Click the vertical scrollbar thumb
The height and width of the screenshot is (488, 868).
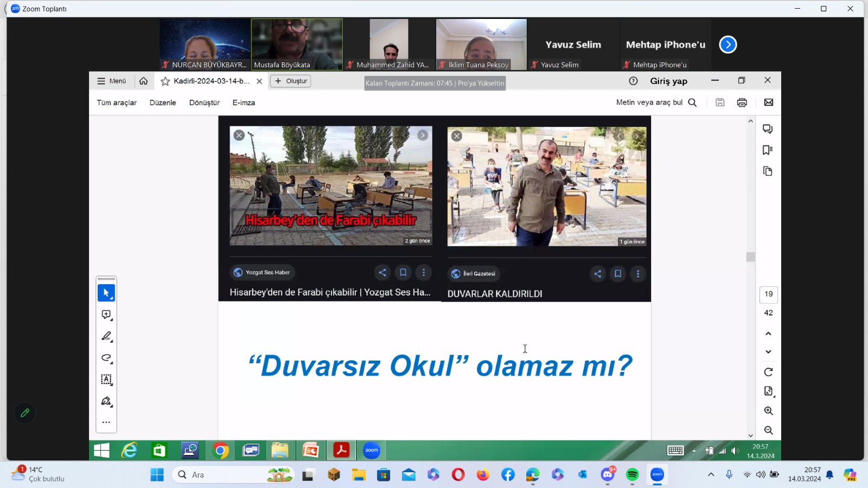coord(750,257)
